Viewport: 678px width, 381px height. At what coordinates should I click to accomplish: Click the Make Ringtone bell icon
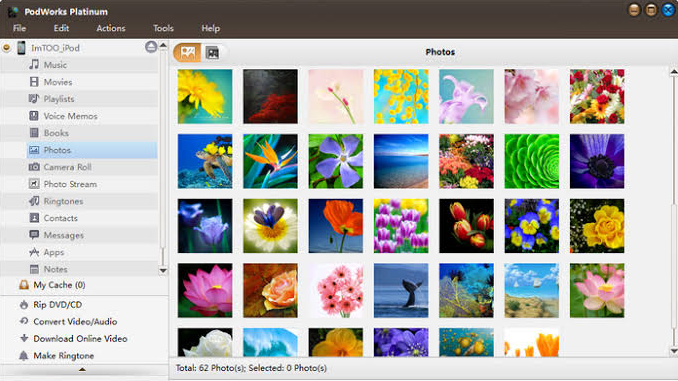24,355
